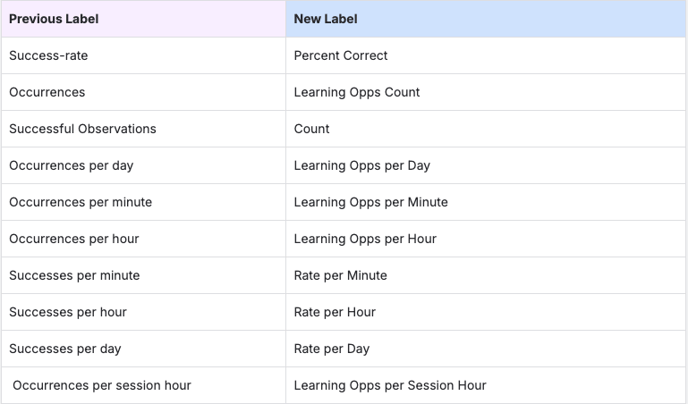Select the Learning Opps per Hour cell
Viewport: 688px width, 404px height.
coord(365,239)
